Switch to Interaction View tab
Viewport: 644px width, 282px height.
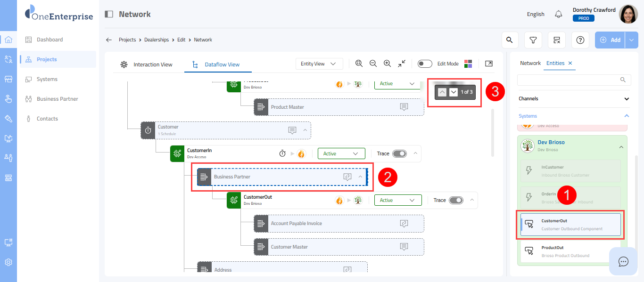pyautogui.click(x=147, y=64)
